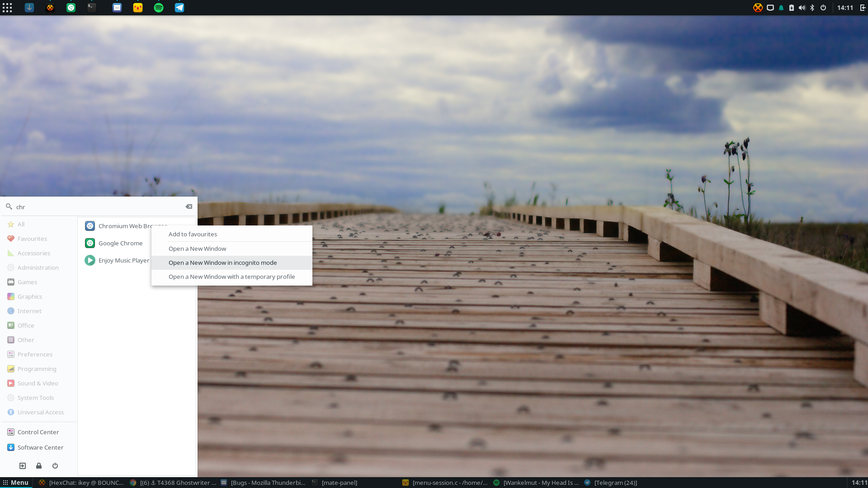
Task: Select the Games category
Action: (39, 282)
